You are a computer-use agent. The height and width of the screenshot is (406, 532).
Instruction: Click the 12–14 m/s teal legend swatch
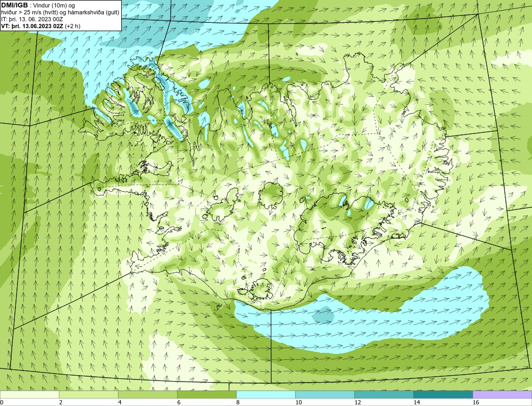[x=384, y=394]
